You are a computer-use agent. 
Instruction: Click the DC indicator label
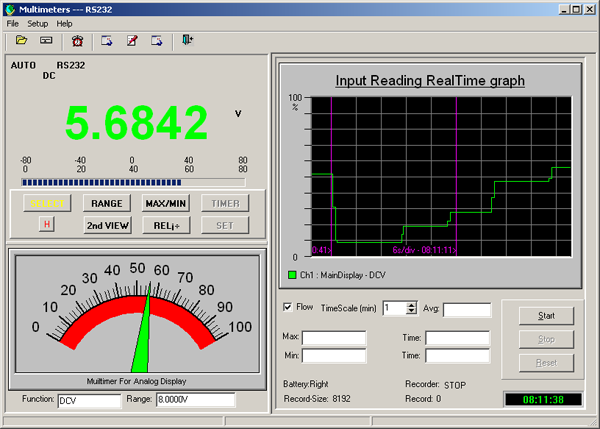(x=49, y=76)
